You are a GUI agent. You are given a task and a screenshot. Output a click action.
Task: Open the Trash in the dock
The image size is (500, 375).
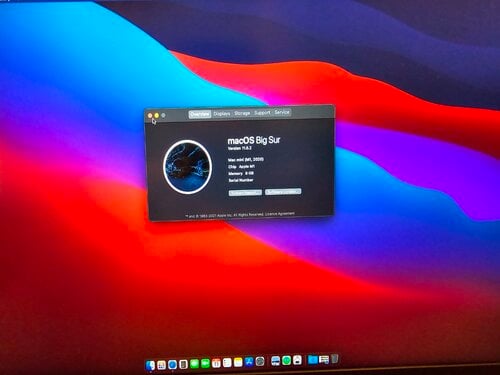(x=335, y=359)
